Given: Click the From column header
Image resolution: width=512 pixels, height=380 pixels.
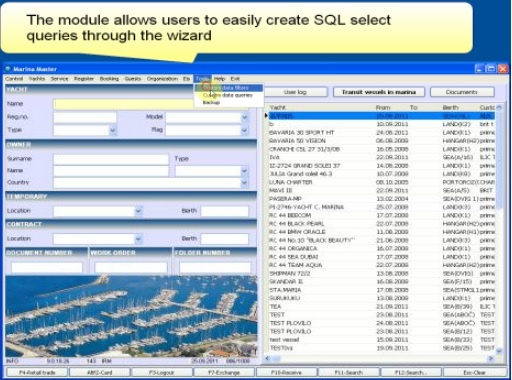Looking at the screenshot, I should (x=383, y=107).
